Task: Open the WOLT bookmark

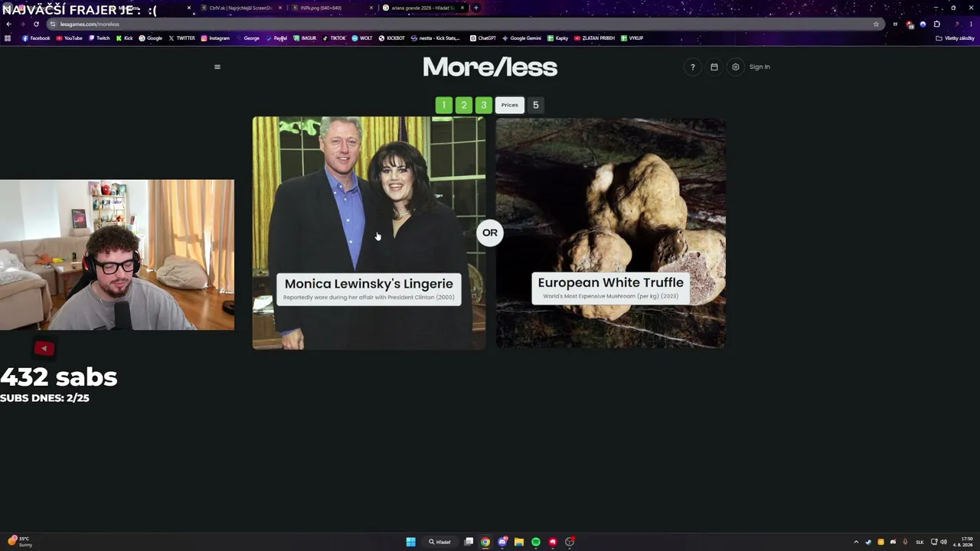Action: 362,38
